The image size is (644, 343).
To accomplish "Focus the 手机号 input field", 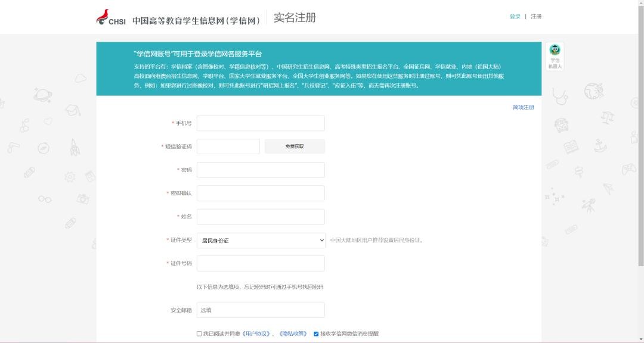I will click(261, 123).
